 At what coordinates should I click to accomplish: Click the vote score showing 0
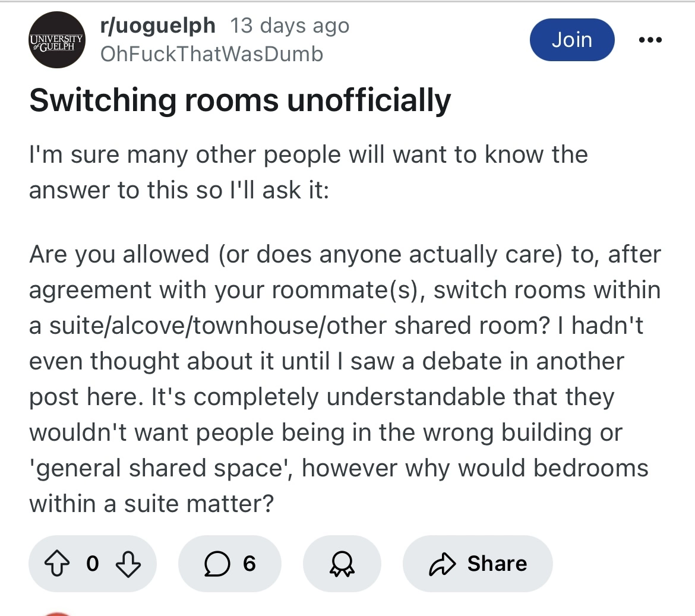click(x=92, y=564)
